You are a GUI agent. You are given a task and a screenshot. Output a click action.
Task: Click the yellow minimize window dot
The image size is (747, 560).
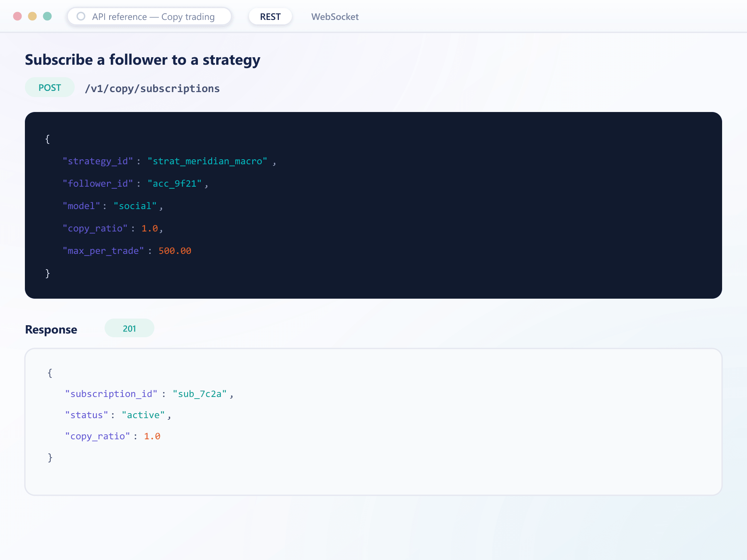(32, 16)
